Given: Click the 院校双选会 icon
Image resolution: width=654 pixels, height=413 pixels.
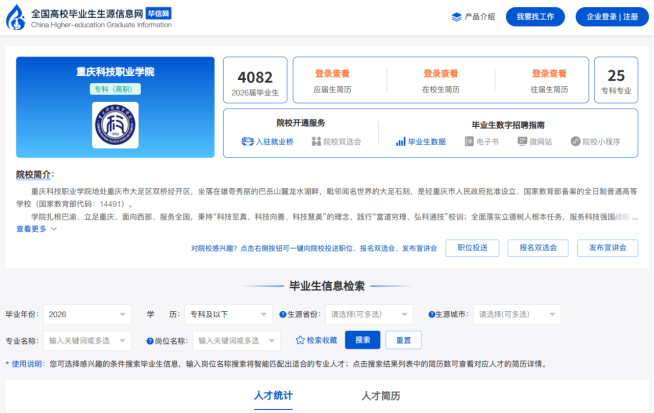Looking at the screenshot, I should (315, 142).
